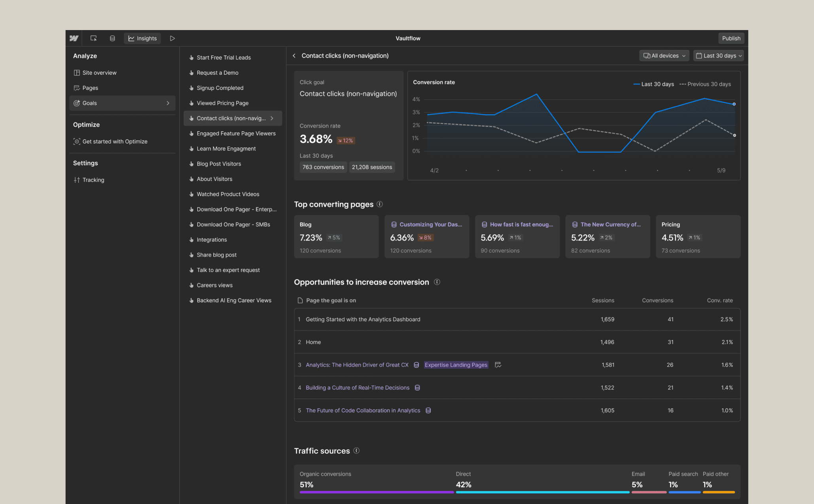The image size is (814, 504).
Task: Open the CMS database icon in top bar
Action: [x=112, y=38]
